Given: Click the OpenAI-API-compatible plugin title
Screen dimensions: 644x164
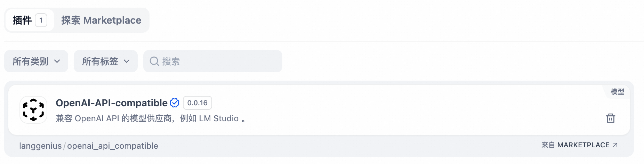Looking at the screenshot, I should tap(112, 103).
